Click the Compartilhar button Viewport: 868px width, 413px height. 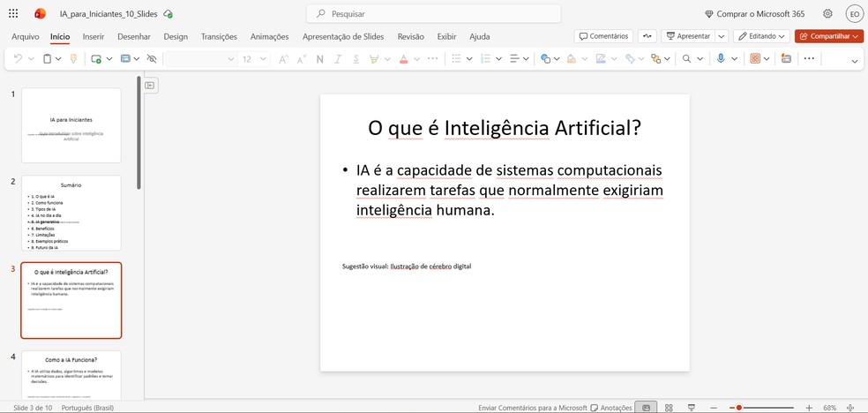(829, 36)
